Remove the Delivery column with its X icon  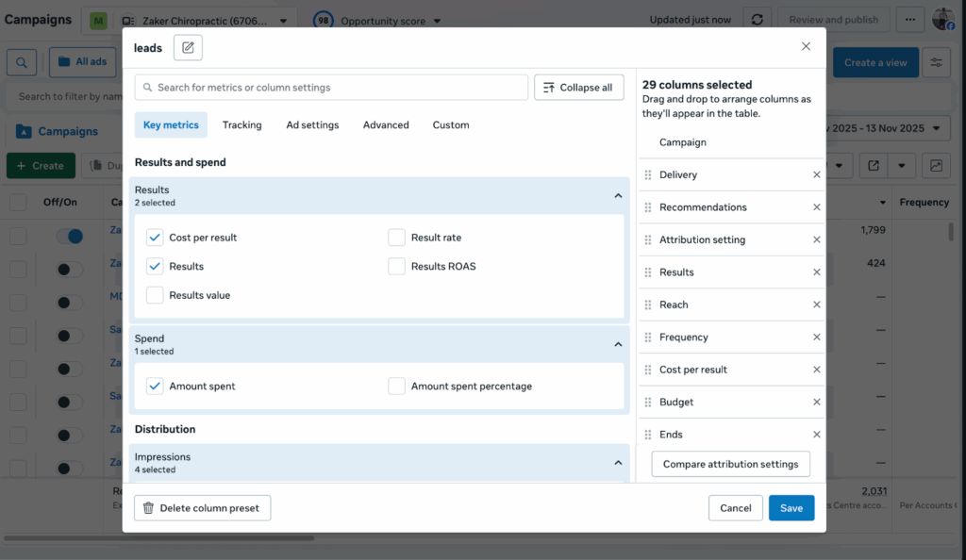[816, 175]
